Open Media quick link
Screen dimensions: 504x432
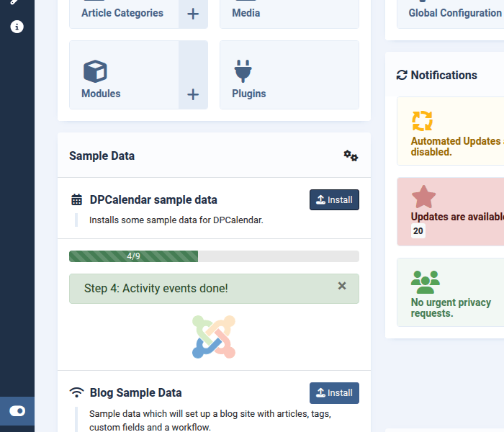pos(288,13)
